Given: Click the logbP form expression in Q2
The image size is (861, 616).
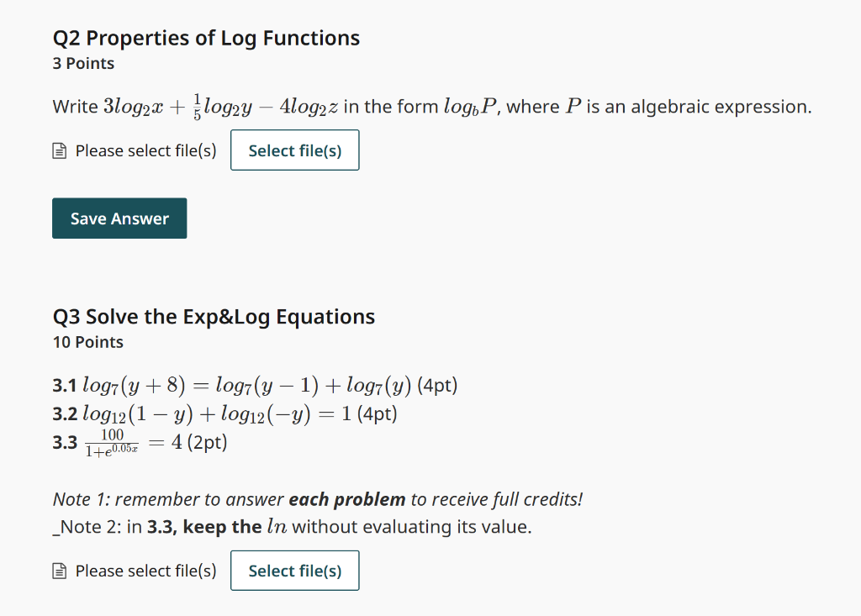Looking at the screenshot, I should point(471,107).
